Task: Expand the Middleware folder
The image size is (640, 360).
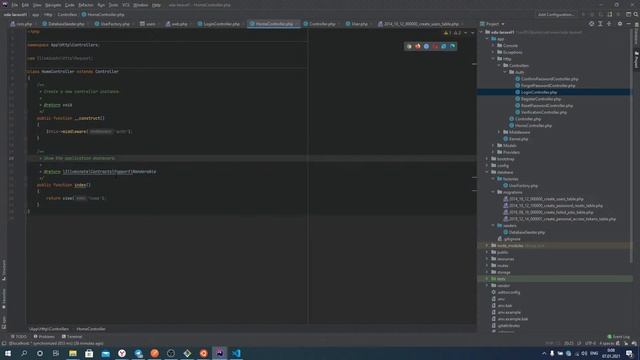Action: coord(499,132)
